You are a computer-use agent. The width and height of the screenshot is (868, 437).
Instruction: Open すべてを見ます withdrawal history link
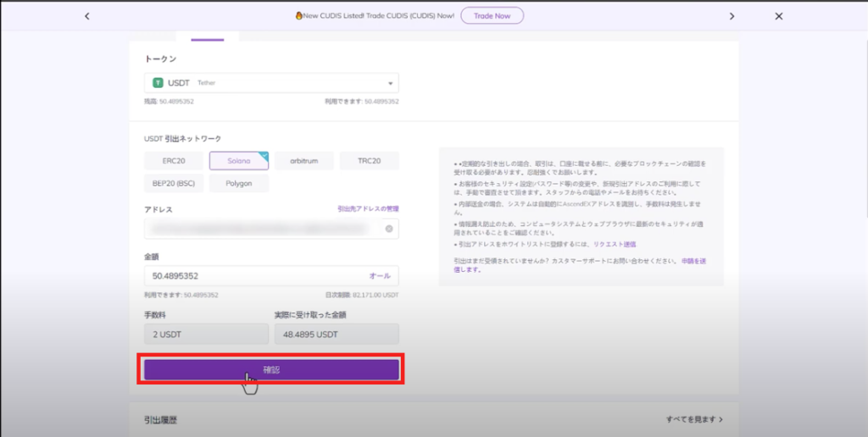[694, 419]
